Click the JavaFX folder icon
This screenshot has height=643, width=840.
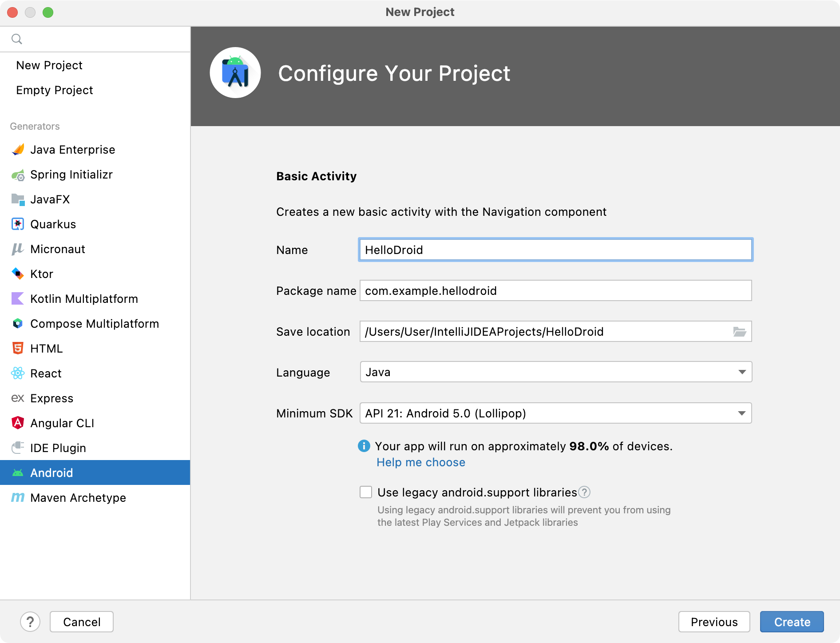(x=18, y=199)
